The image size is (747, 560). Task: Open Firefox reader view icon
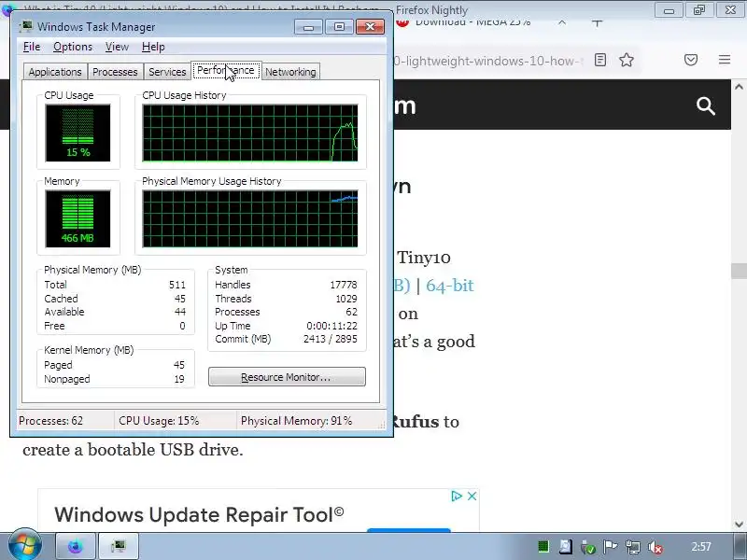tap(600, 60)
